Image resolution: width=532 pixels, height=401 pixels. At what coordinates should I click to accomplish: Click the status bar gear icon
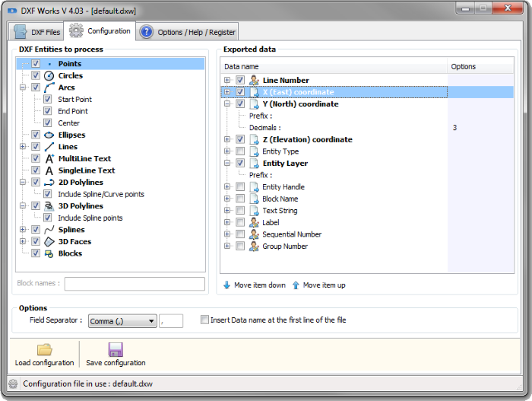pos(13,383)
